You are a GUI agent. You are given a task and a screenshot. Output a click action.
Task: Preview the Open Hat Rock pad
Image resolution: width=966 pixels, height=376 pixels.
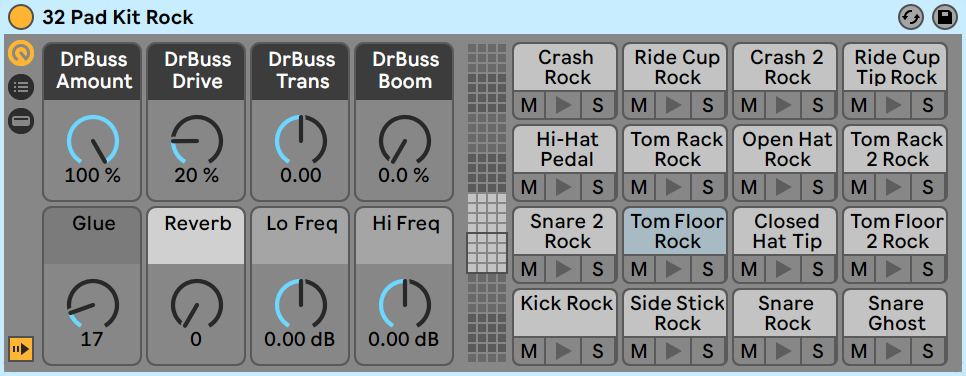coord(784,187)
